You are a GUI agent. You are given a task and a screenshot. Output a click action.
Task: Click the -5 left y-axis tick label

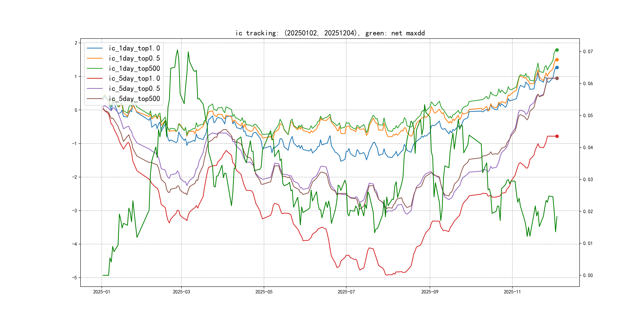75,278
